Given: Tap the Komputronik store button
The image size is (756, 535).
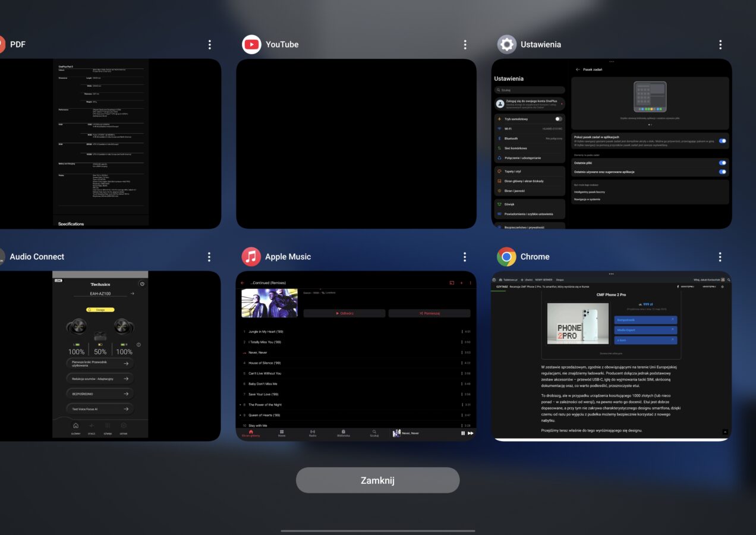Looking at the screenshot, I should [645, 320].
